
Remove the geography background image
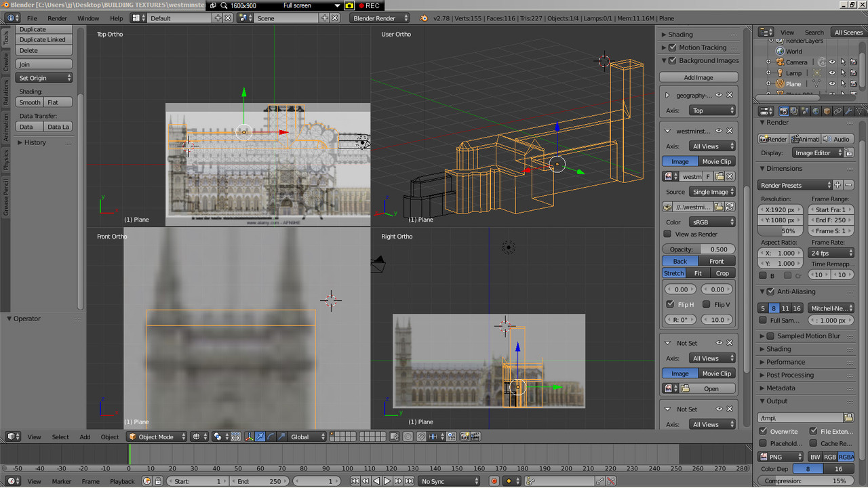point(730,96)
